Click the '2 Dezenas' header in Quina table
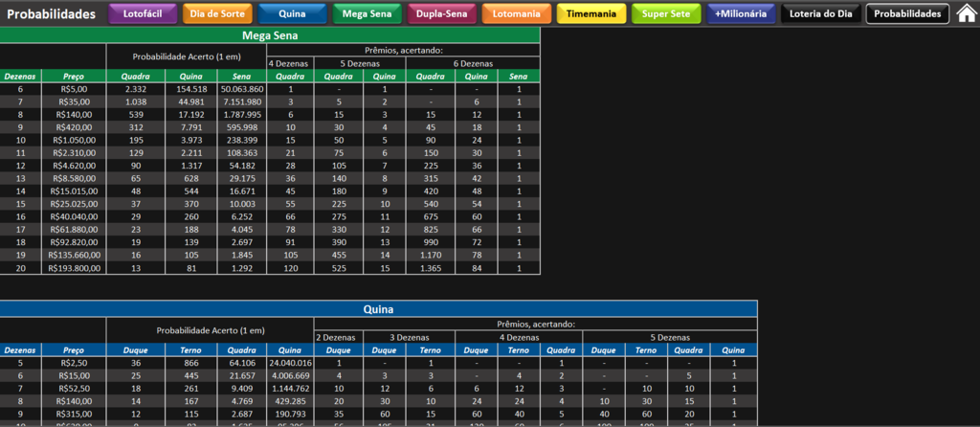Viewport: 980px width, 427px height. 339,337
